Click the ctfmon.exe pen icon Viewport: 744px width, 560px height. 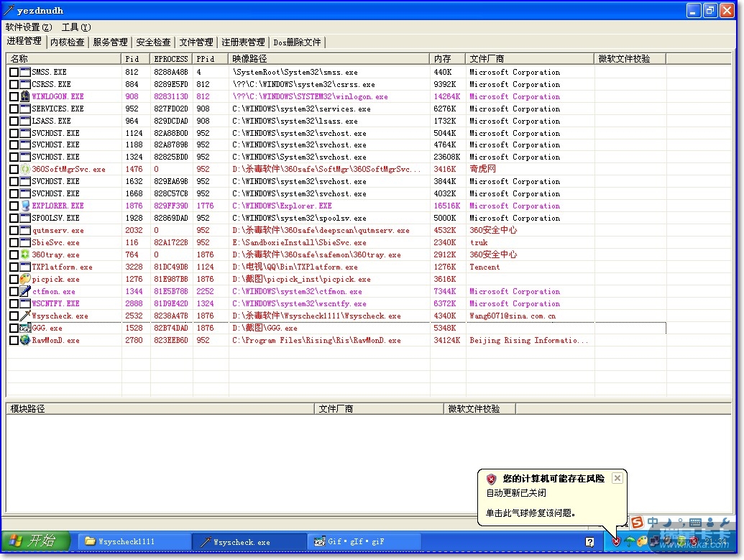tap(25, 291)
